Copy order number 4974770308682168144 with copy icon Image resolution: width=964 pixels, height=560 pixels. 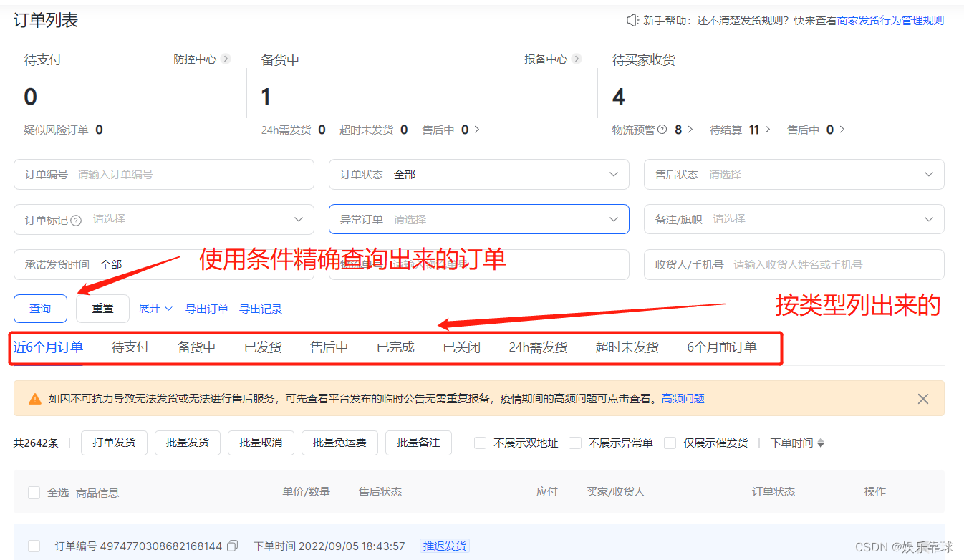(233, 546)
